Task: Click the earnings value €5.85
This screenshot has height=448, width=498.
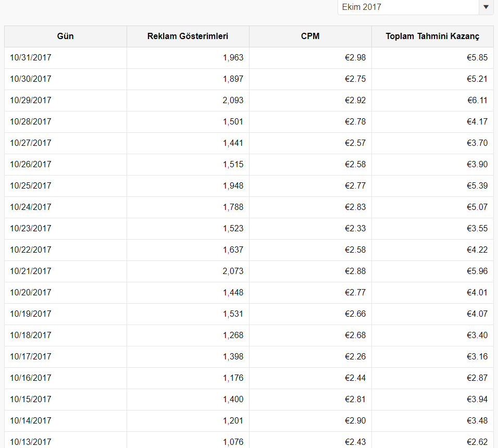Action: tap(477, 57)
